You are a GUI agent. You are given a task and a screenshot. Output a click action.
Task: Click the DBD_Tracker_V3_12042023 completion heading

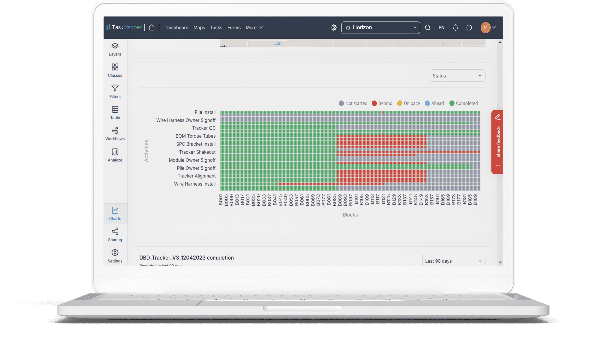(186, 258)
